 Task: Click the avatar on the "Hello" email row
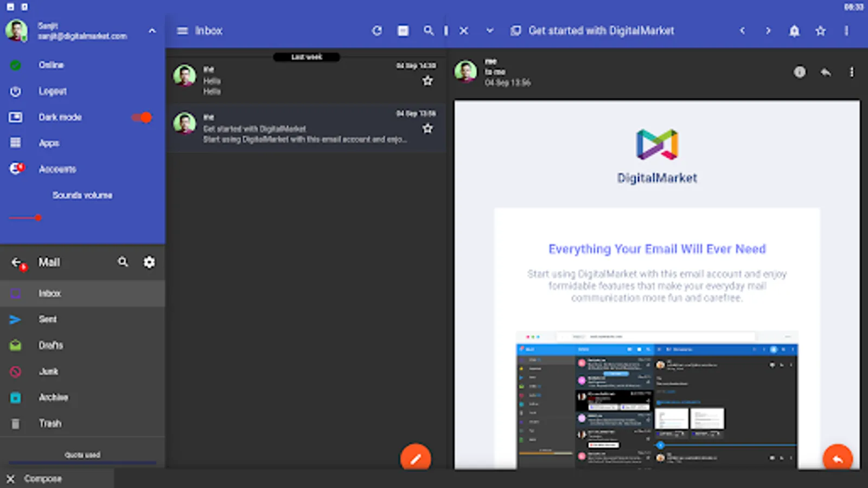pos(184,75)
